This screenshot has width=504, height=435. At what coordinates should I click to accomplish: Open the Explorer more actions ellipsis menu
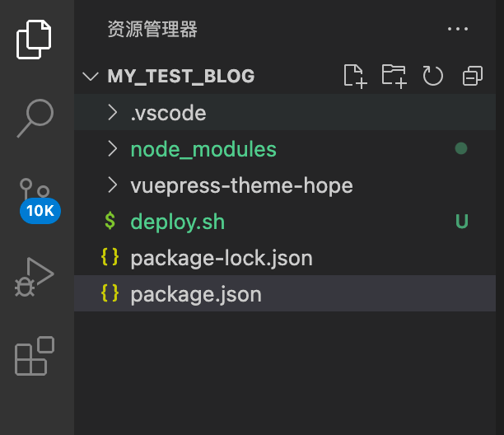(x=458, y=29)
